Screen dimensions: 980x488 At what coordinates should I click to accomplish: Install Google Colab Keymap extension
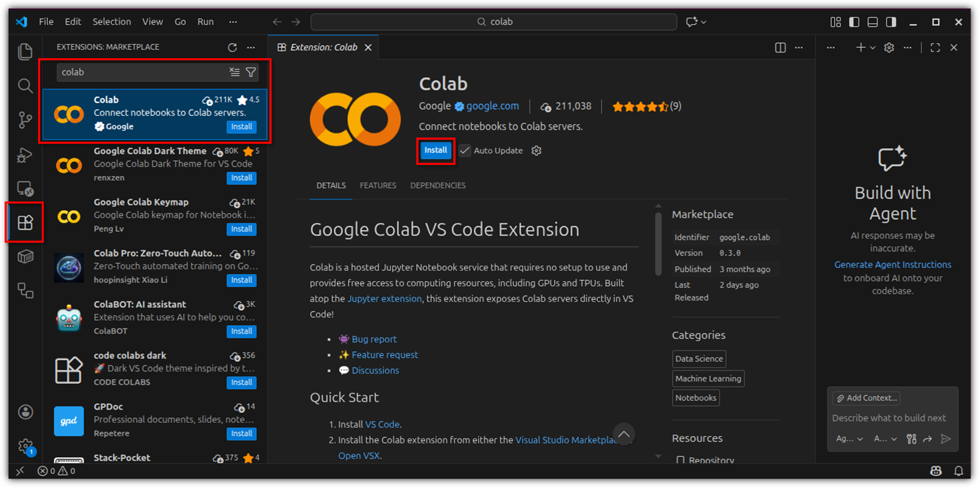coord(242,229)
